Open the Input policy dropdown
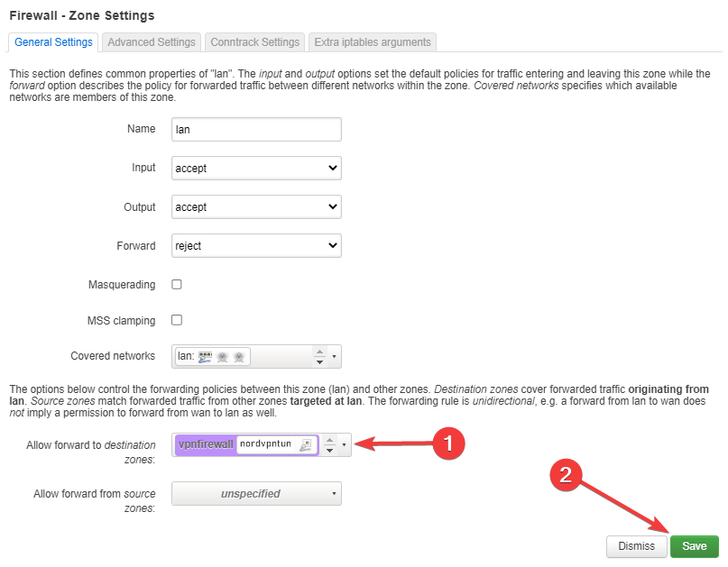This screenshot has height=567, width=728. click(256, 168)
